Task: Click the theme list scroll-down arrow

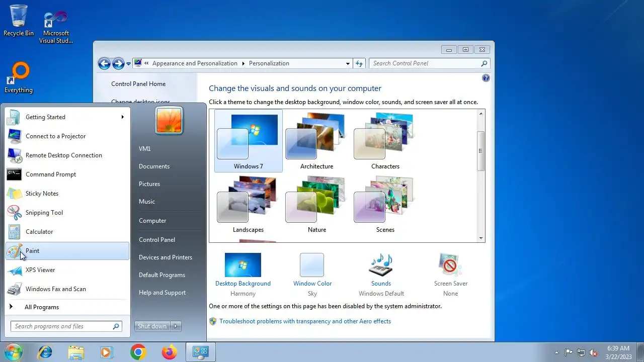Action: (x=481, y=238)
